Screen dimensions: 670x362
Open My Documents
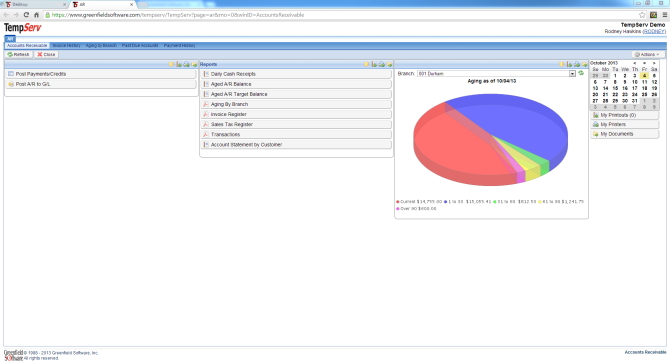pos(625,134)
